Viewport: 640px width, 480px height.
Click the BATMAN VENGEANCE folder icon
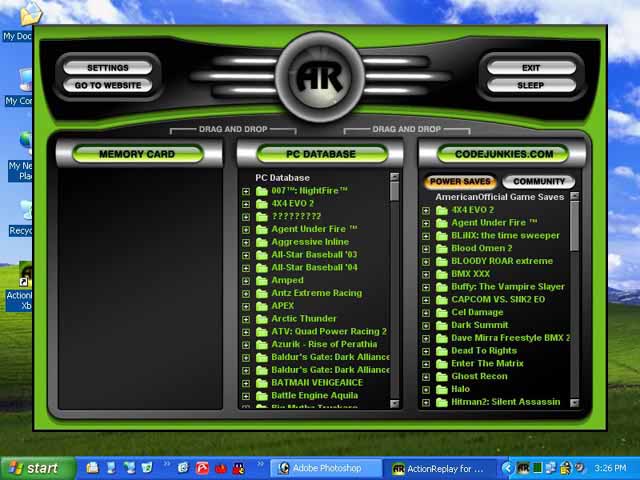pos(262,383)
